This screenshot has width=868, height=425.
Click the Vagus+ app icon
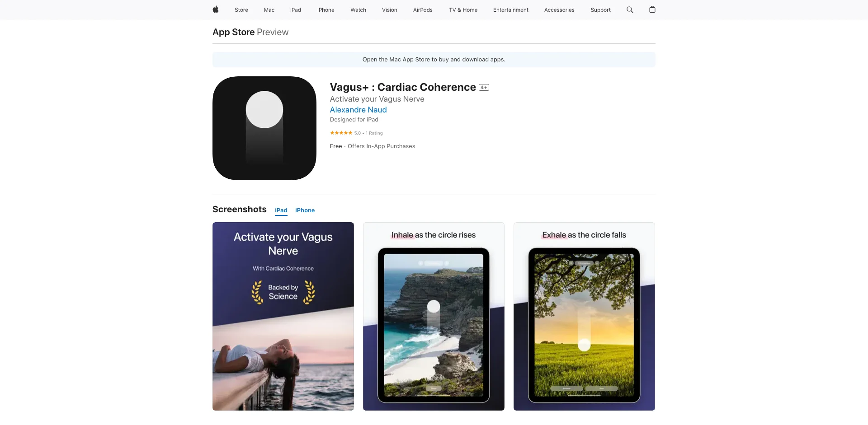pos(264,128)
